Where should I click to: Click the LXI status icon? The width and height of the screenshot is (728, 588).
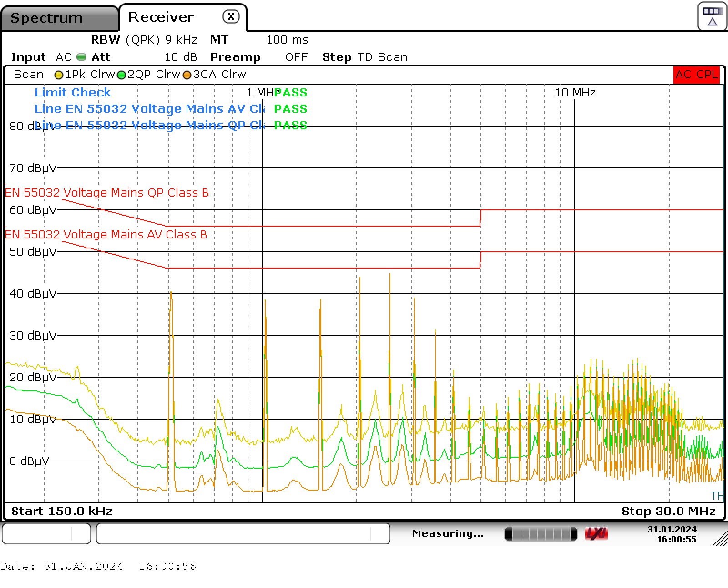coord(596,533)
